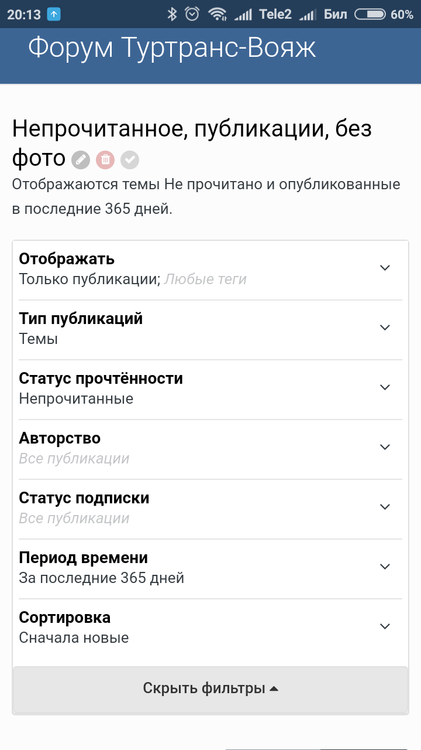The height and width of the screenshot is (750, 421).
Task: Click the Скрыть фильтры button
Action: pyautogui.click(x=210, y=689)
